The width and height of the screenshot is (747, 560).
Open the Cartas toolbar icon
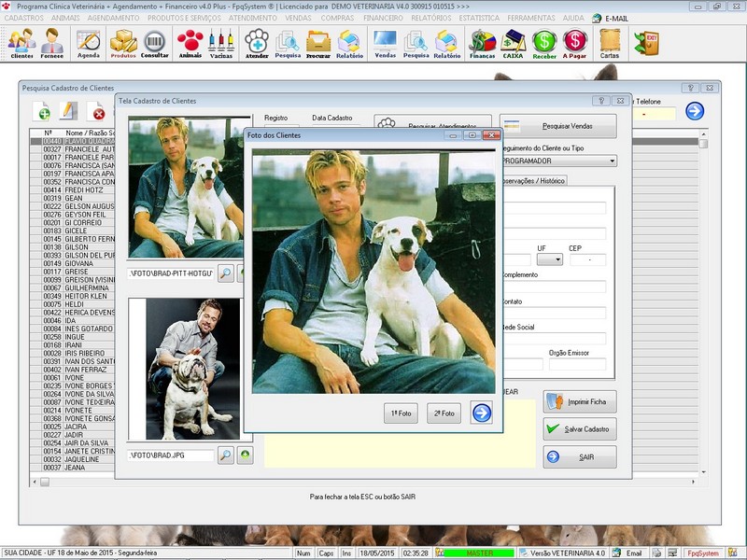(x=609, y=42)
